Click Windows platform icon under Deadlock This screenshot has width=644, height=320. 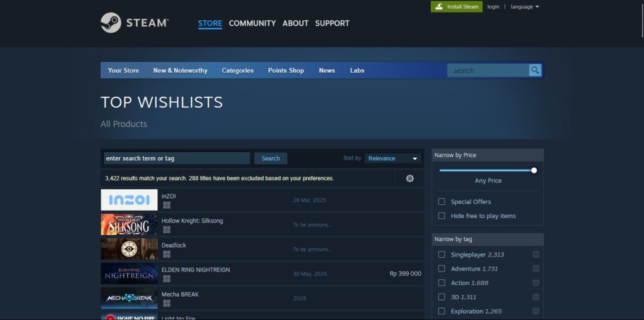pyautogui.click(x=166, y=254)
